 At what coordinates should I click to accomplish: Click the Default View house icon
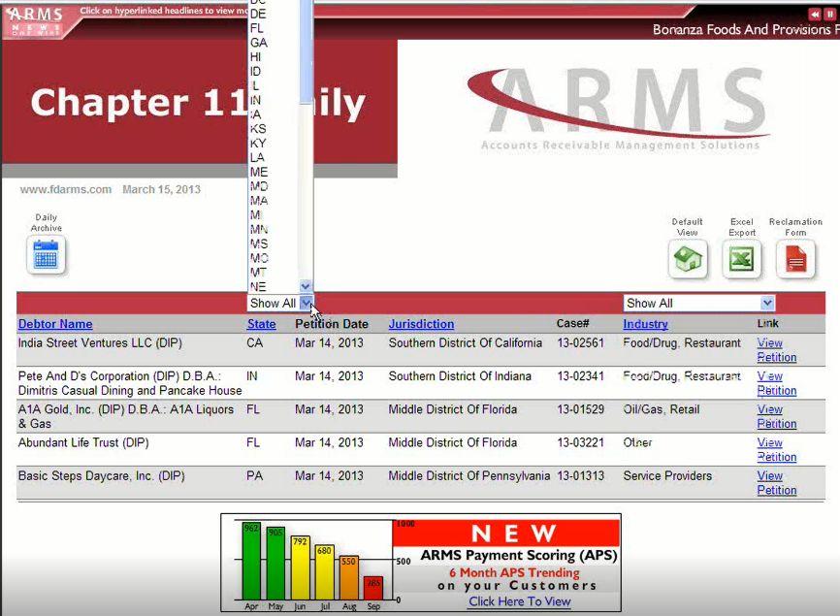[x=688, y=259]
